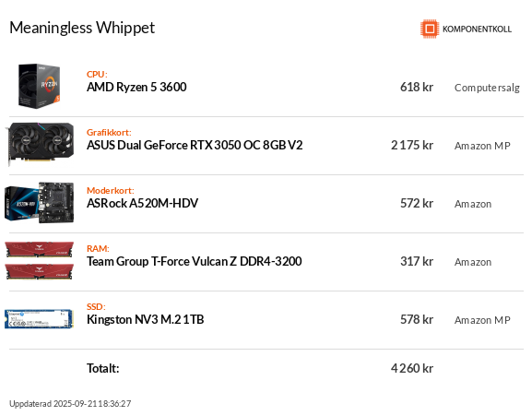Click the total price 4 260 kr
Screen dimensions: 532x416
(412, 368)
